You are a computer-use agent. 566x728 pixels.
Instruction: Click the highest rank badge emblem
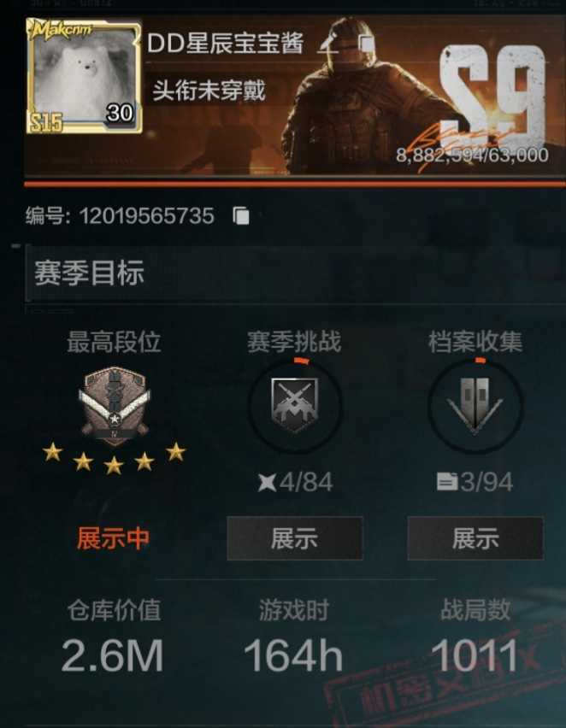coord(115,405)
